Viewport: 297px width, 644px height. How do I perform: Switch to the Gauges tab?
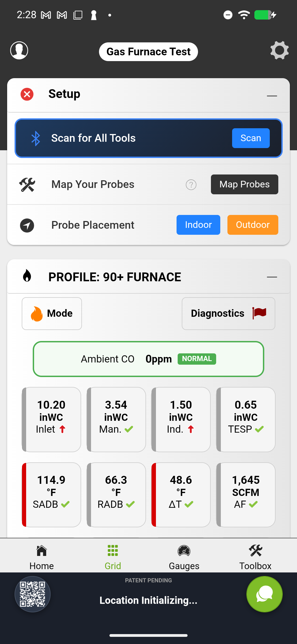pyautogui.click(x=184, y=557)
